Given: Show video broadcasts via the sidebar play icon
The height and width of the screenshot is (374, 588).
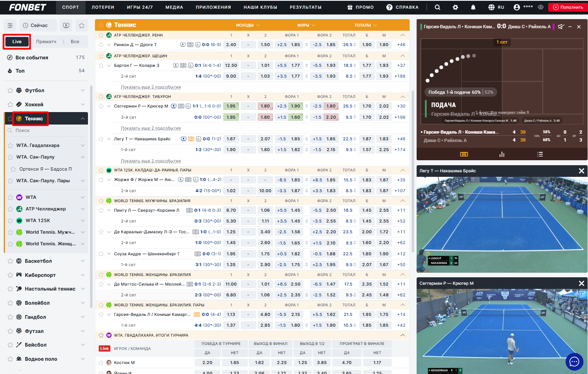Looking at the screenshot, I should [x=66, y=25].
